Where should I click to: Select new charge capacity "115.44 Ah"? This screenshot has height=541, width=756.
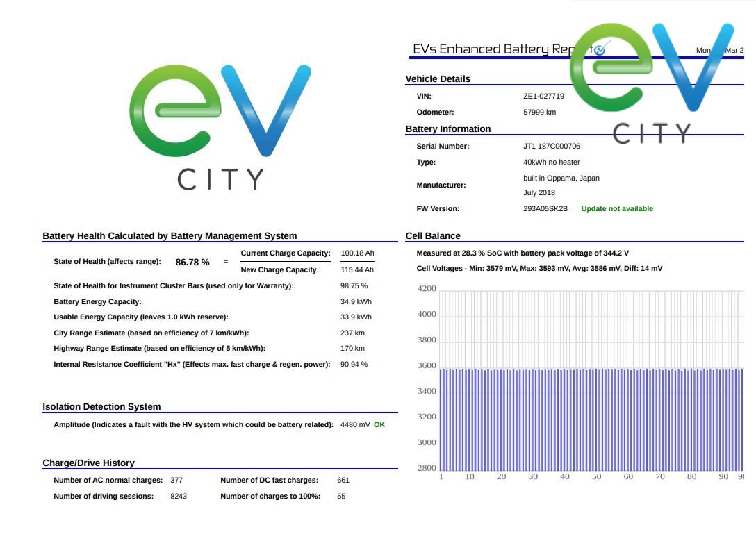click(x=357, y=270)
